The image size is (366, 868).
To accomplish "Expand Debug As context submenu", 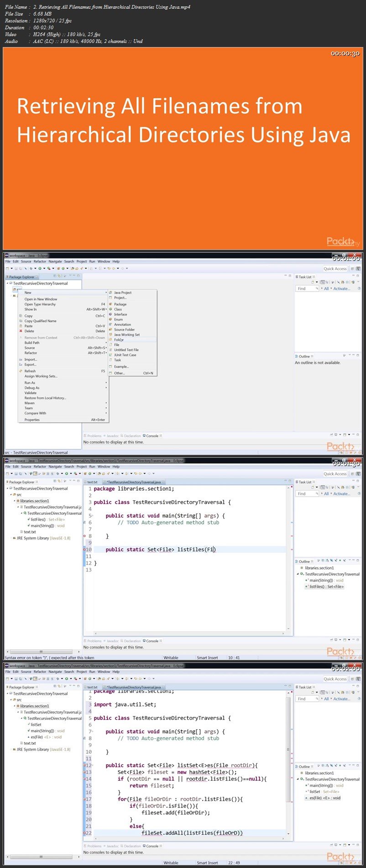I will click(63, 388).
